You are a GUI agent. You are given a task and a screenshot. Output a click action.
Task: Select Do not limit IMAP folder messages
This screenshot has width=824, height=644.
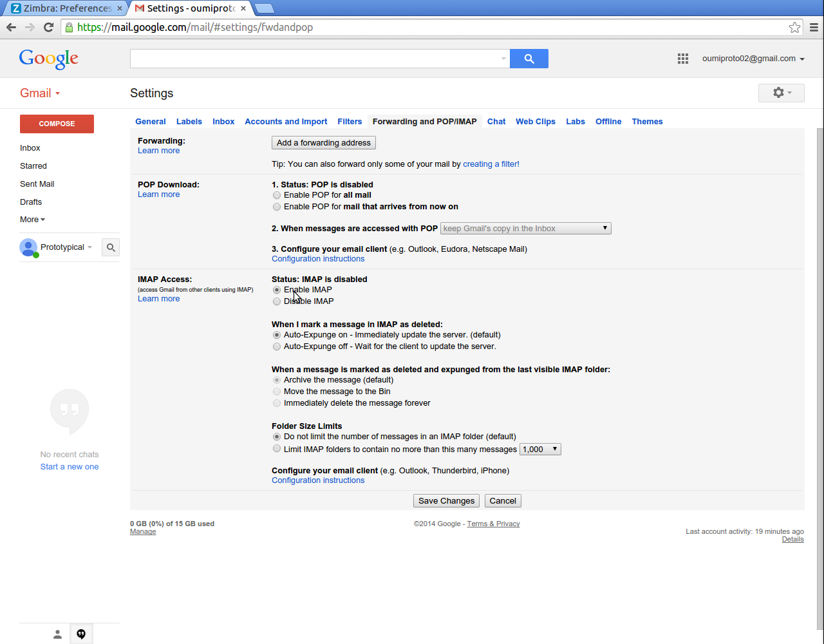[x=277, y=437]
